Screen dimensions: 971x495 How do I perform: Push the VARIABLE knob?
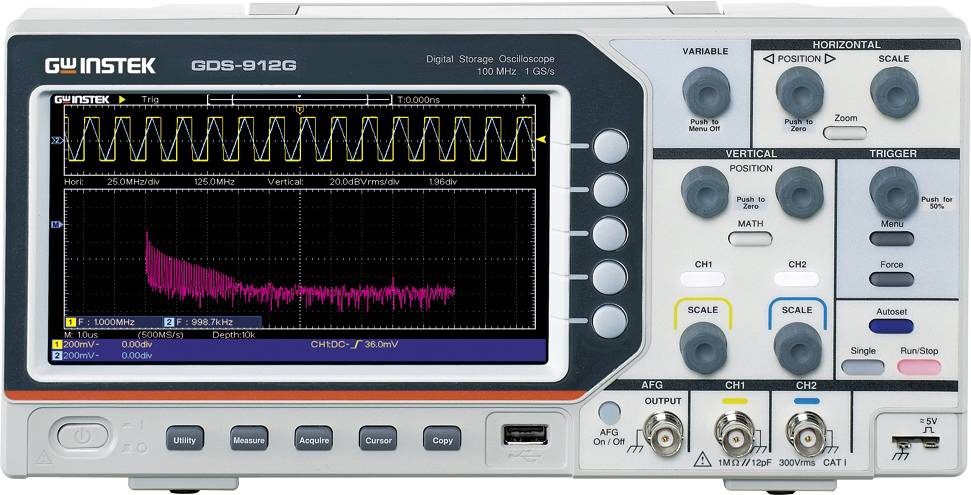click(705, 92)
